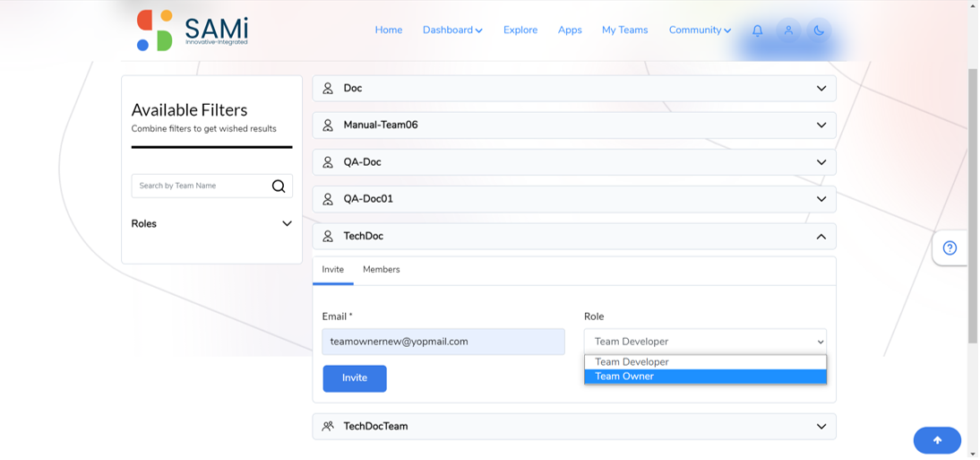This screenshot has width=980, height=460.
Task: Click the SAMi logo
Action: (x=193, y=30)
